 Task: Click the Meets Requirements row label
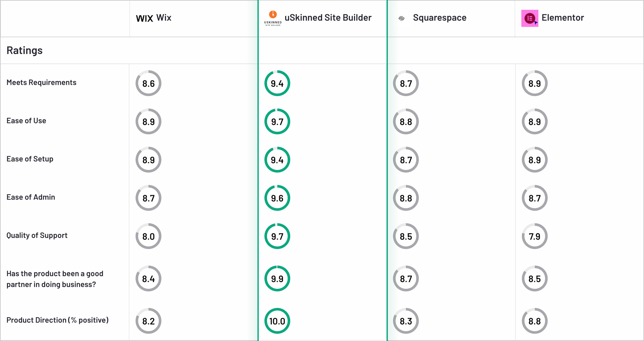coord(41,82)
